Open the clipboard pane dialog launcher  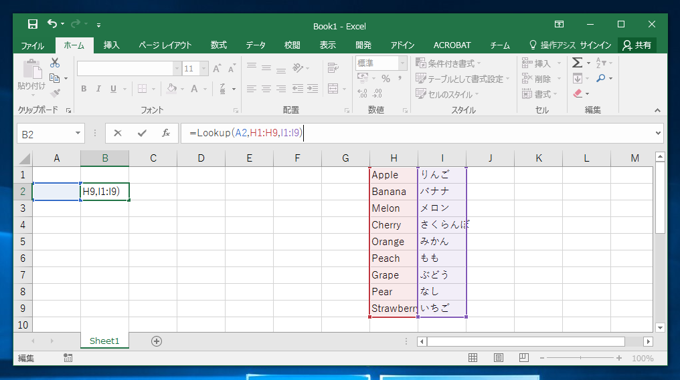(69, 111)
